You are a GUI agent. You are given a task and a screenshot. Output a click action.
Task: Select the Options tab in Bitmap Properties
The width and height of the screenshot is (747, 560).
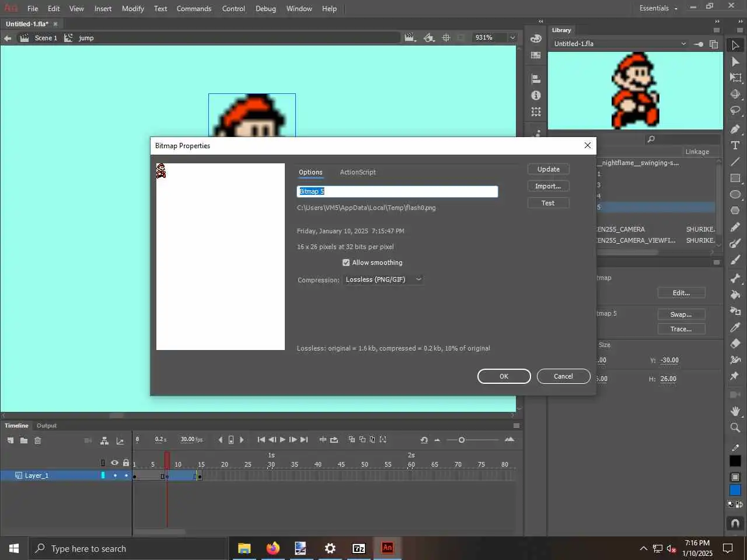(310, 172)
